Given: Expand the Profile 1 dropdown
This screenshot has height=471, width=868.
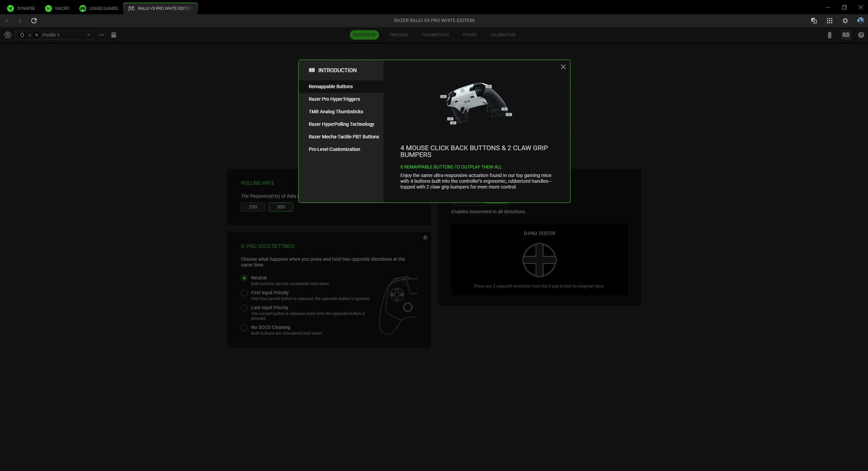Looking at the screenshot, I should [88, 35].
